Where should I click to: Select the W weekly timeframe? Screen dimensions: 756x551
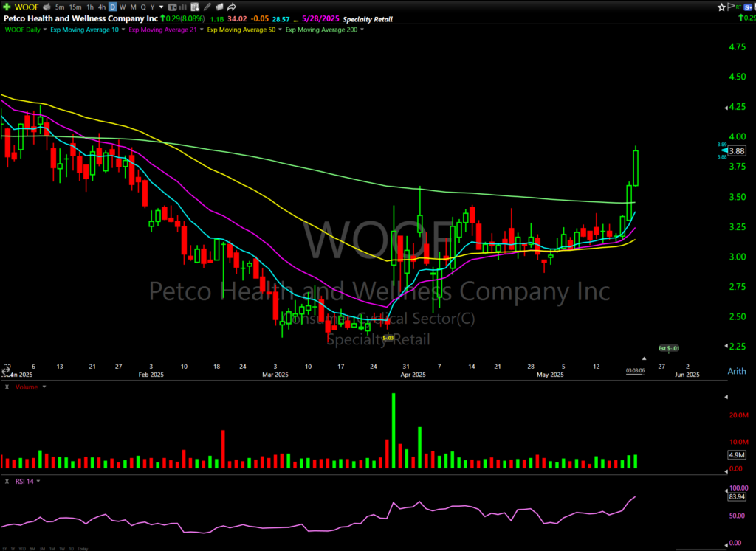[123, 7]
